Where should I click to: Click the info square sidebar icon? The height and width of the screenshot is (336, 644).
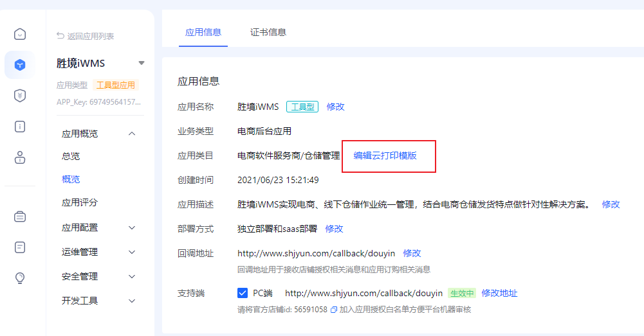click(20, 126)
